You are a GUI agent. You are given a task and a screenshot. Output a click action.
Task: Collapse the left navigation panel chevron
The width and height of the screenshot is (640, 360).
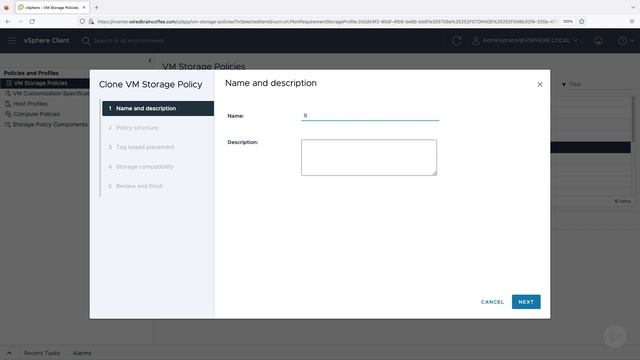click(150, 60)
